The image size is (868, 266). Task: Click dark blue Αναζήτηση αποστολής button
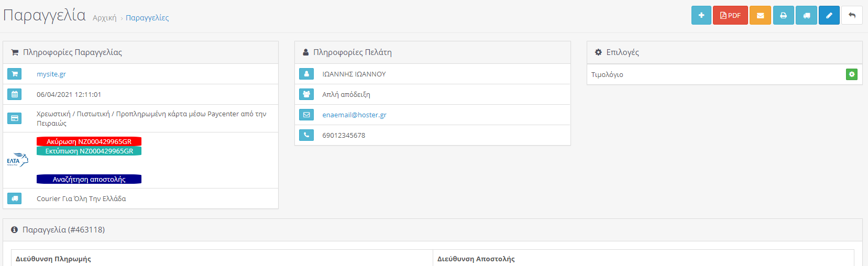89,179
